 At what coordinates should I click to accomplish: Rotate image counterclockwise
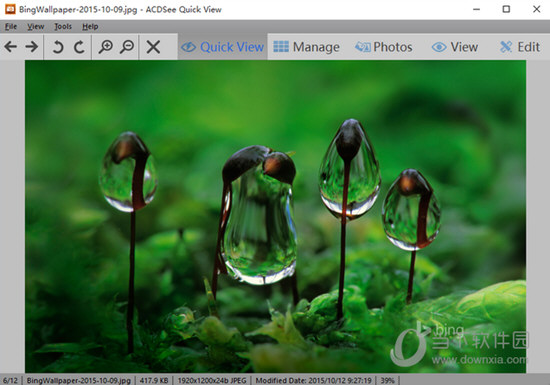click(x=58, y=47)
